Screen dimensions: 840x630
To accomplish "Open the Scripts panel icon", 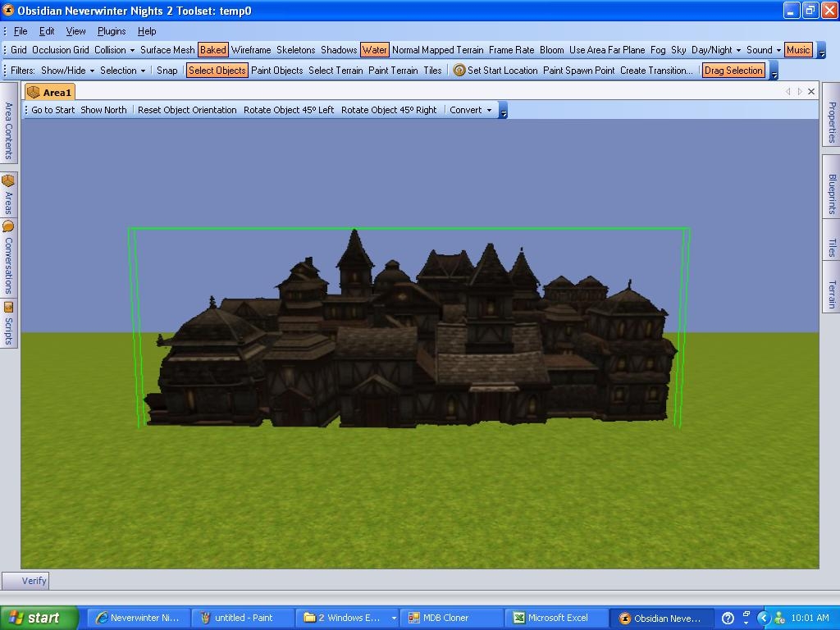I will [x=8, y=308].
